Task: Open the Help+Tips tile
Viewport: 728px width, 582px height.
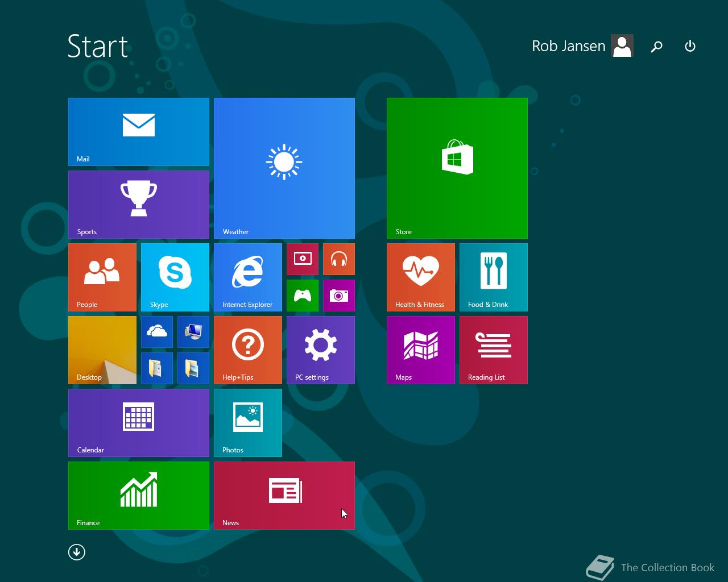Action: pyautogui.click(x=248, y=350)
